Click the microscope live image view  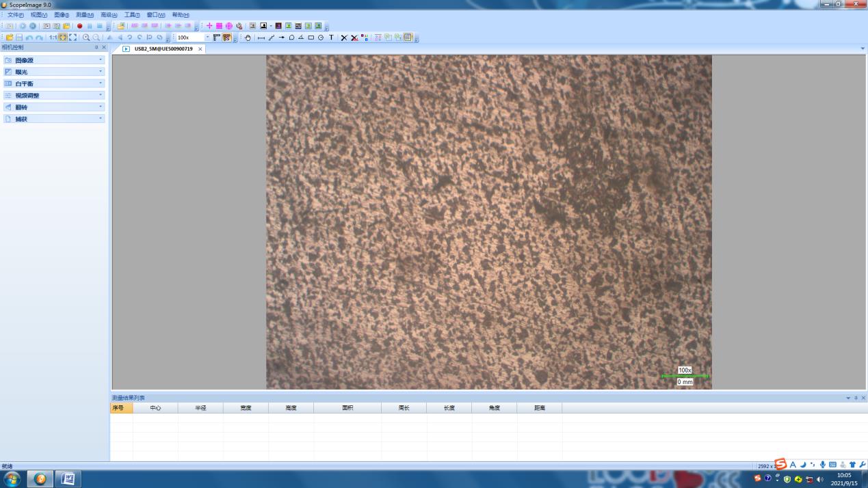click(x=489, y=222)
